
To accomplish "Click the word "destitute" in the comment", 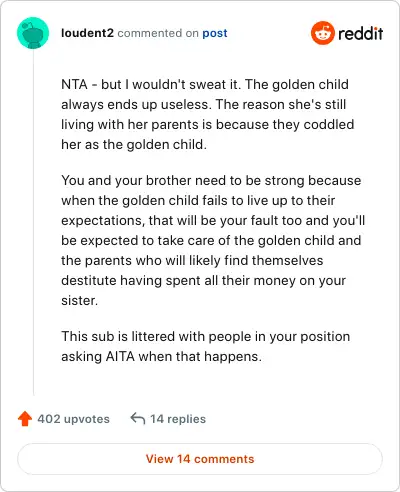I will pos(89,281).
